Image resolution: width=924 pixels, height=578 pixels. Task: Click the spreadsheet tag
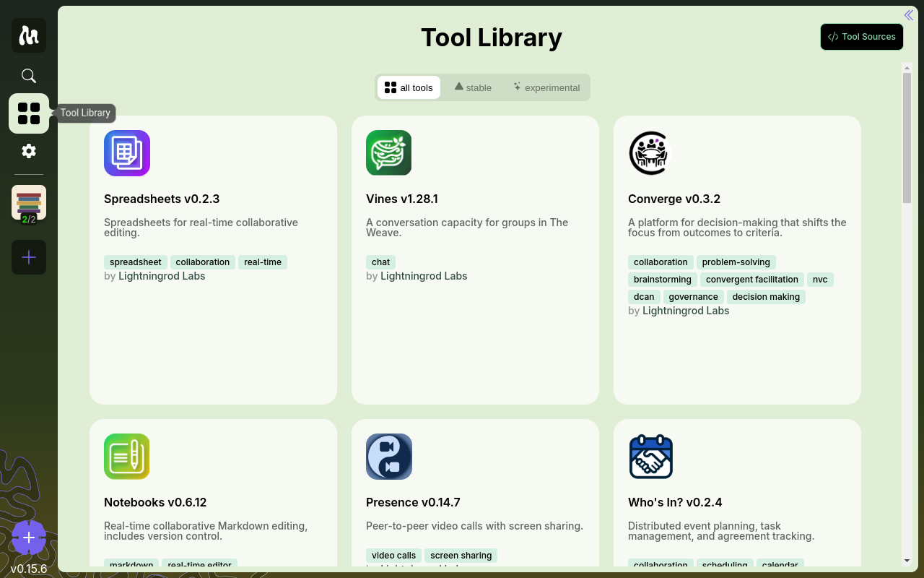[x=136, y=262]
